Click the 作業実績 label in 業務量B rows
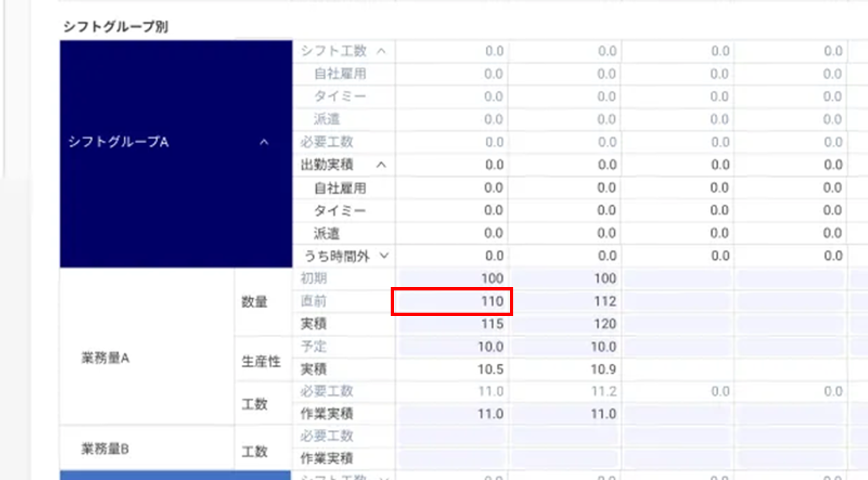Viewport: 868px width, 480px height. (327, 458)
